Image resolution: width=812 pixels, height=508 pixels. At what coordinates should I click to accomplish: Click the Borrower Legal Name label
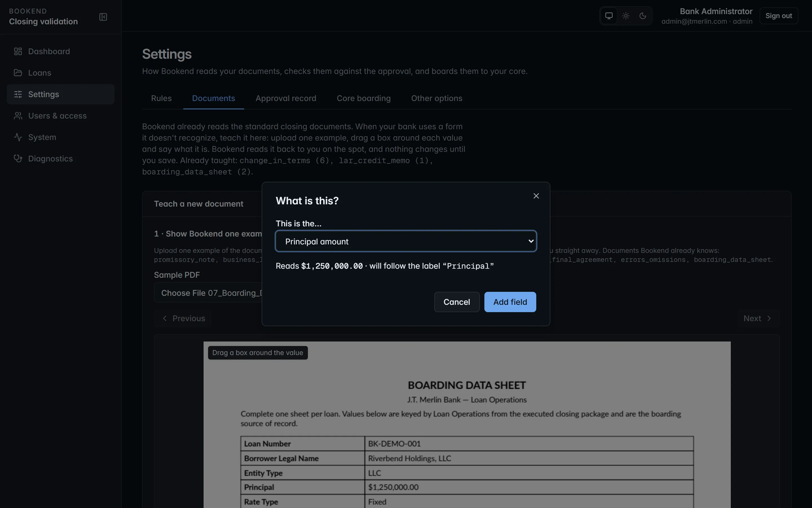[x=281, y=459]
